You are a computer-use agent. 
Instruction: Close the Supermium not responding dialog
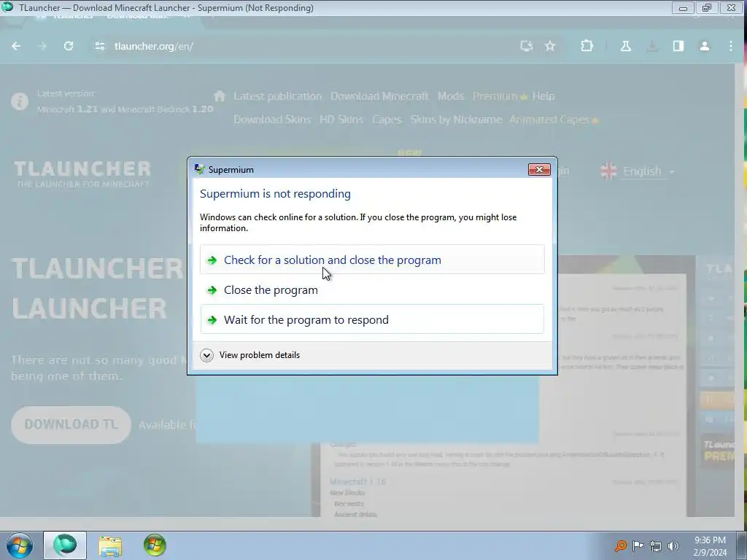click(539, 169)
